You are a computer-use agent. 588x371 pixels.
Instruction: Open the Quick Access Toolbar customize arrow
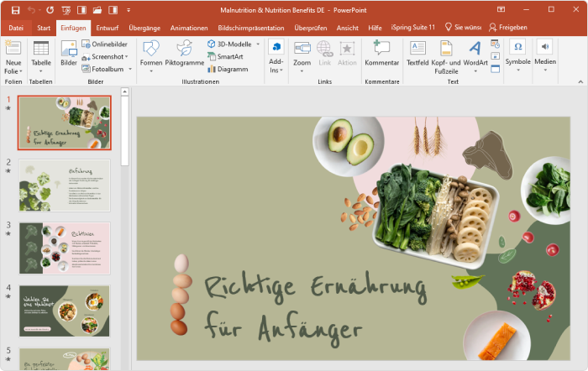click(x=129, y=10)
